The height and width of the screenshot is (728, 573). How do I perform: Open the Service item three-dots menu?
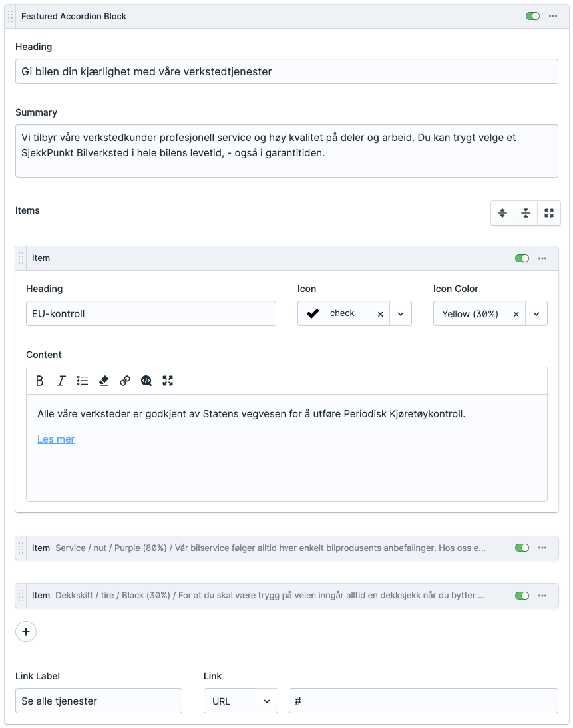click(x=542, y=548)
